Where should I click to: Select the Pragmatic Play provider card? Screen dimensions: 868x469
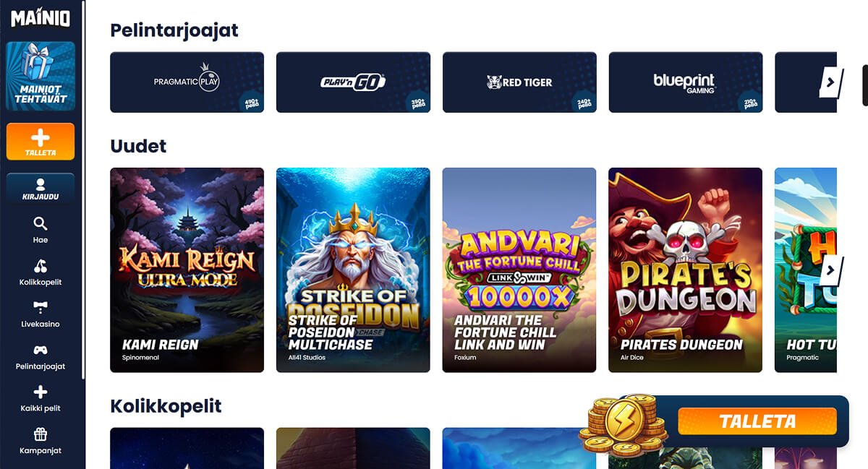click(187, 82)
